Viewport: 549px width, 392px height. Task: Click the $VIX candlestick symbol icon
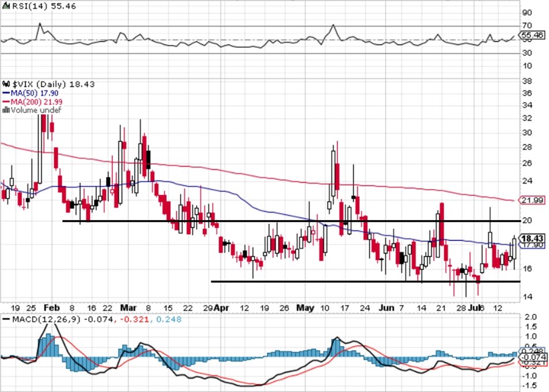point(6,84)
